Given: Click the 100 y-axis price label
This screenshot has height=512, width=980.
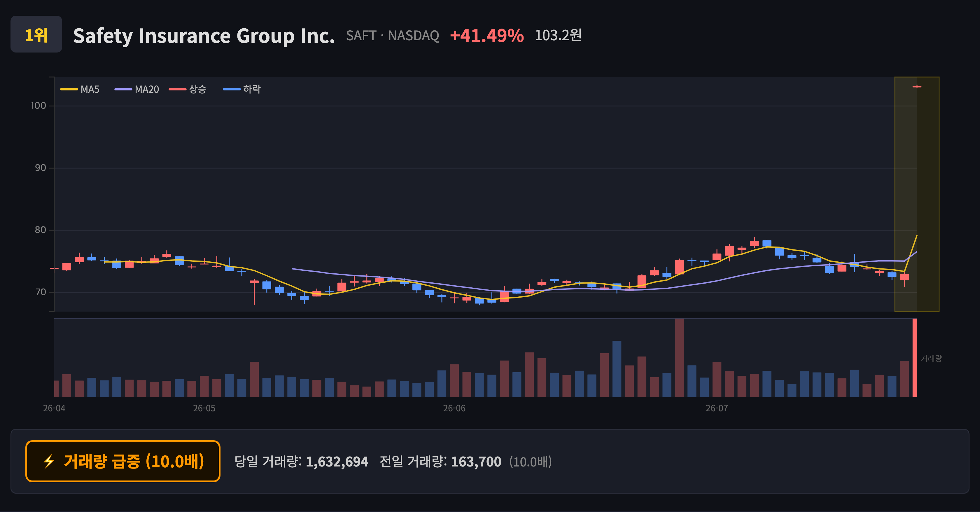Looking at the screenshot, I should tap(38, 106).
